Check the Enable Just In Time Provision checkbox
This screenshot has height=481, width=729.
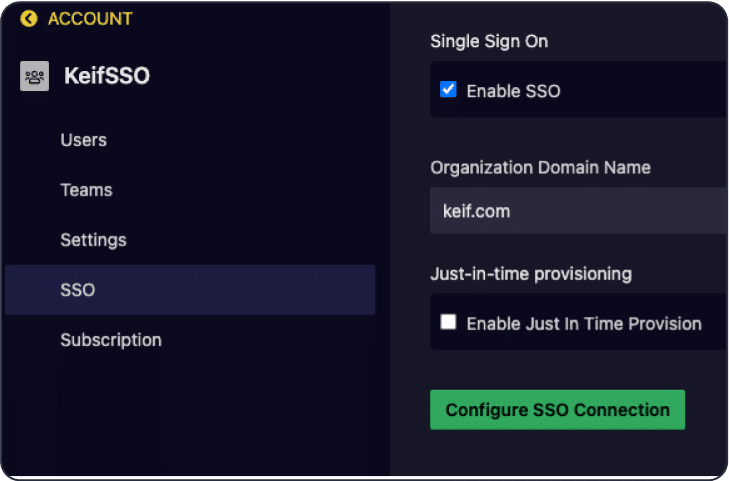coord(448,322)
